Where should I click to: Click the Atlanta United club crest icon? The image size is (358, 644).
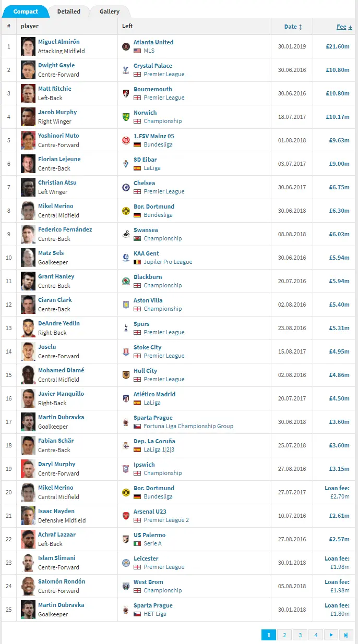tap(125, 46)
